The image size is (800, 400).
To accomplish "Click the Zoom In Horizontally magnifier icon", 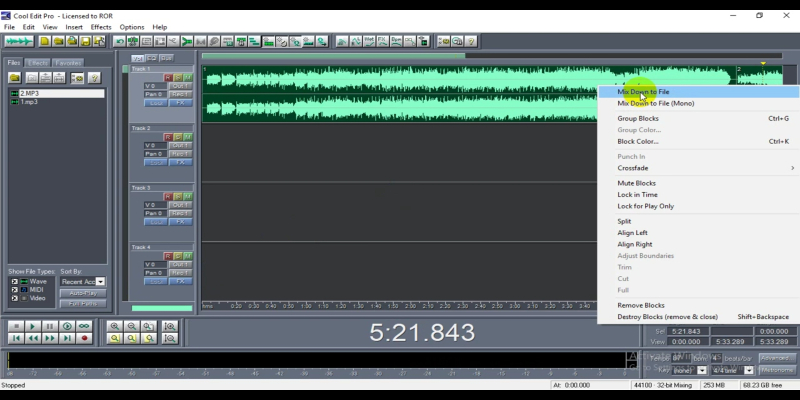I will pyautogui.click(x=115, y=326).
